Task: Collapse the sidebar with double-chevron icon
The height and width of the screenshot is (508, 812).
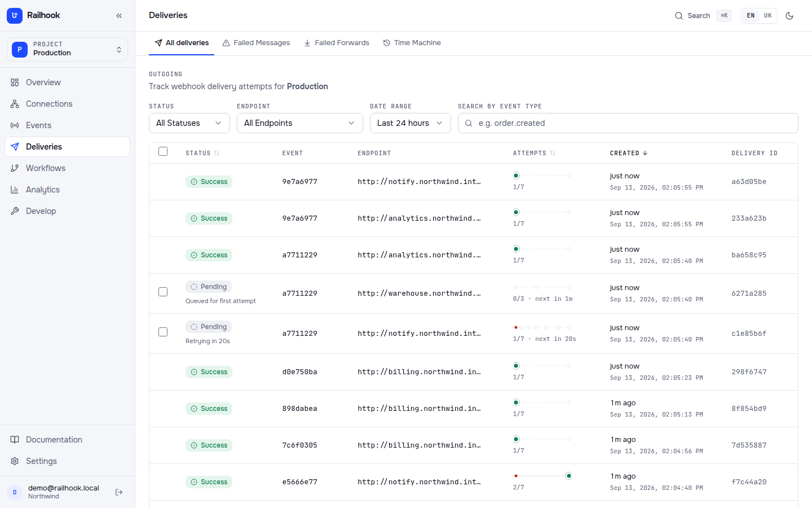Action: tap(119, 16)
